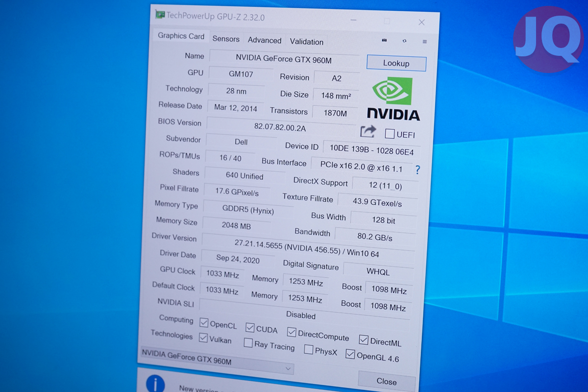The image size is (588, 392).
Task: Toggle the Ray Tracing checkbox
Action: click(248, 343)
